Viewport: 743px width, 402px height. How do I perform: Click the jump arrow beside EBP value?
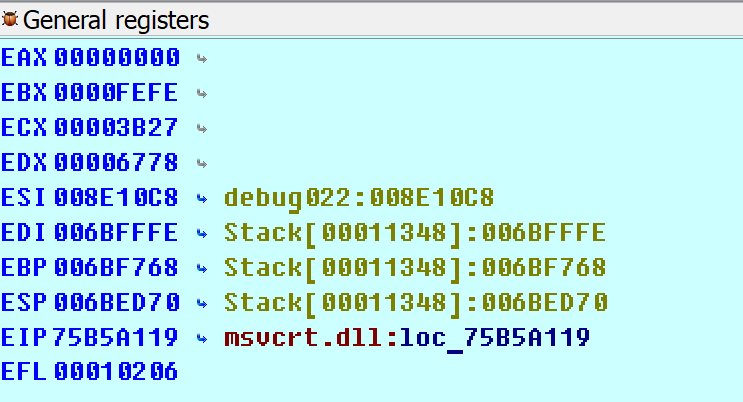tap(201, 268)
